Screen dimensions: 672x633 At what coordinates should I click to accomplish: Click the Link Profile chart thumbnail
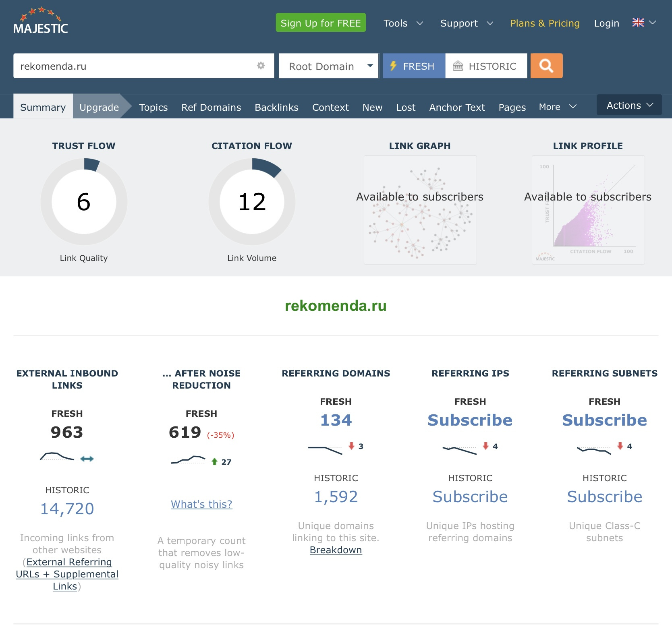[x=588, y=210]
